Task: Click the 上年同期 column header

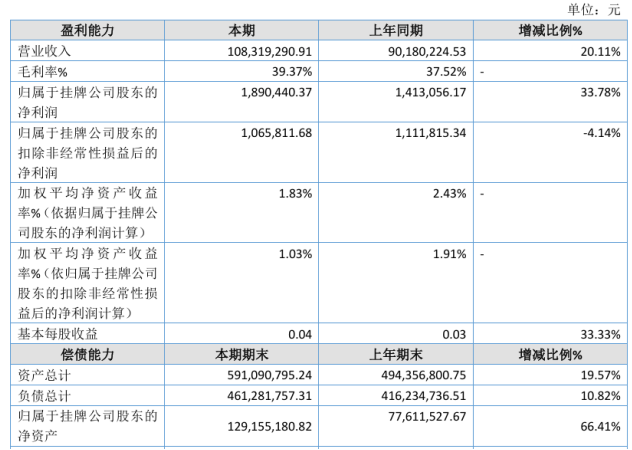Action: (x=396, y=30)
